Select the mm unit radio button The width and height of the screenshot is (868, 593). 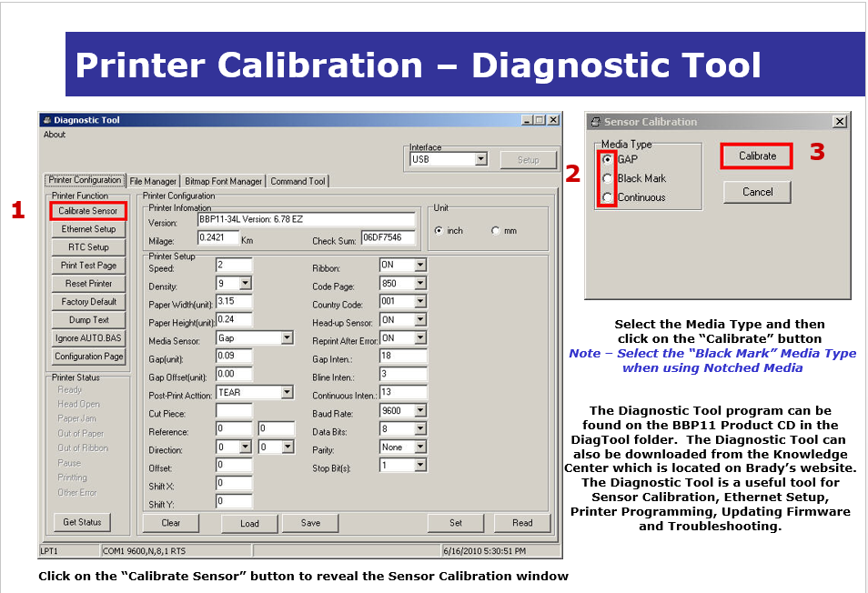[496, 231]
